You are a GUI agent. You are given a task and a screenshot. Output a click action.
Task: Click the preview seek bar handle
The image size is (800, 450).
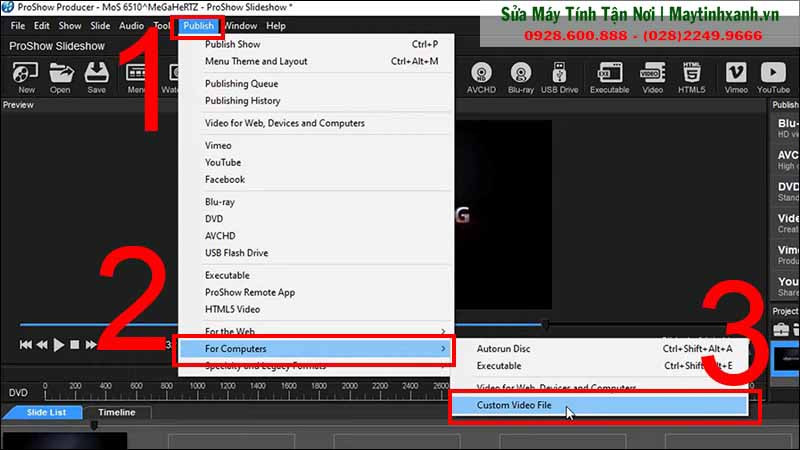tap(545, 324)
